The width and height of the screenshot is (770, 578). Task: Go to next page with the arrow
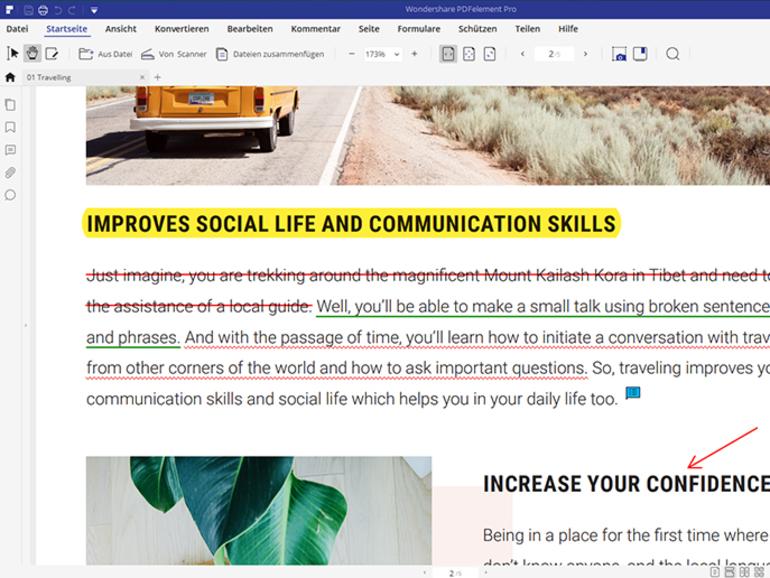[585, 54]
